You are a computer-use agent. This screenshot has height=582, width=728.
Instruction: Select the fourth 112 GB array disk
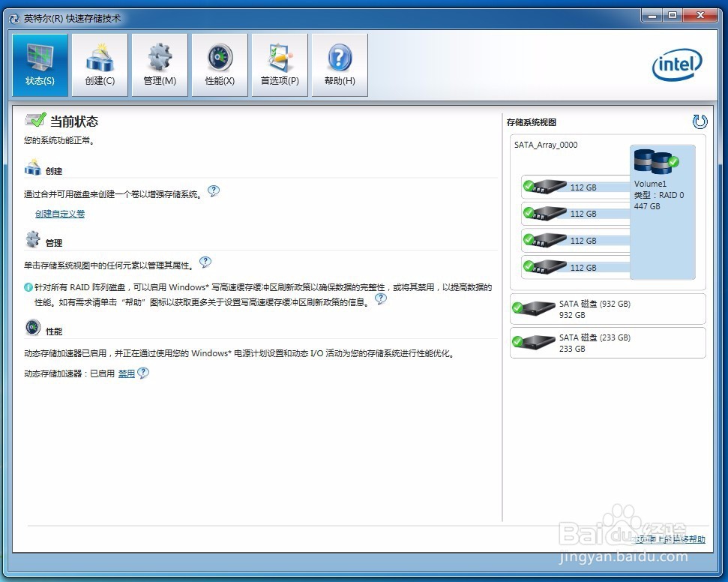[575, 267]
